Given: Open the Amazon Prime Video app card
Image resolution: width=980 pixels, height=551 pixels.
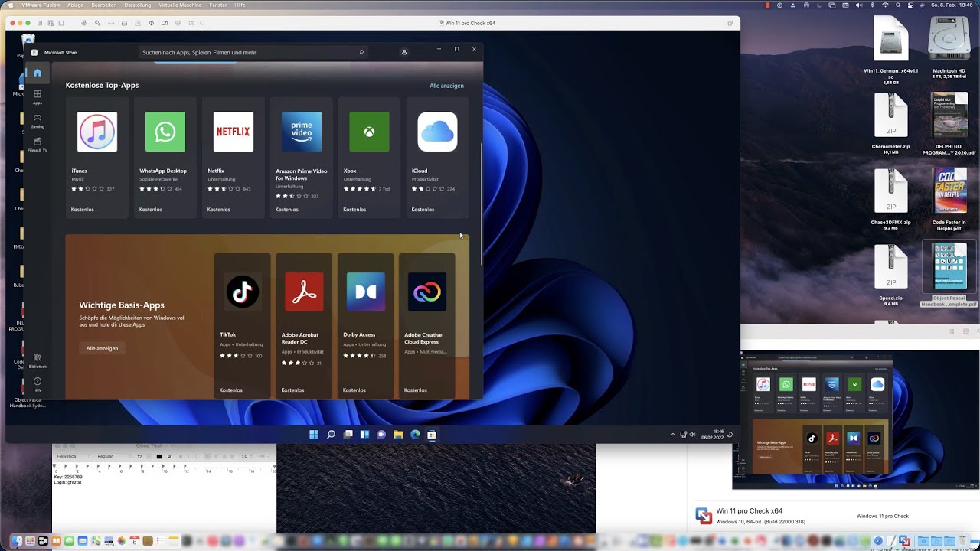Looking at the screenshot, I should [302, 158].
